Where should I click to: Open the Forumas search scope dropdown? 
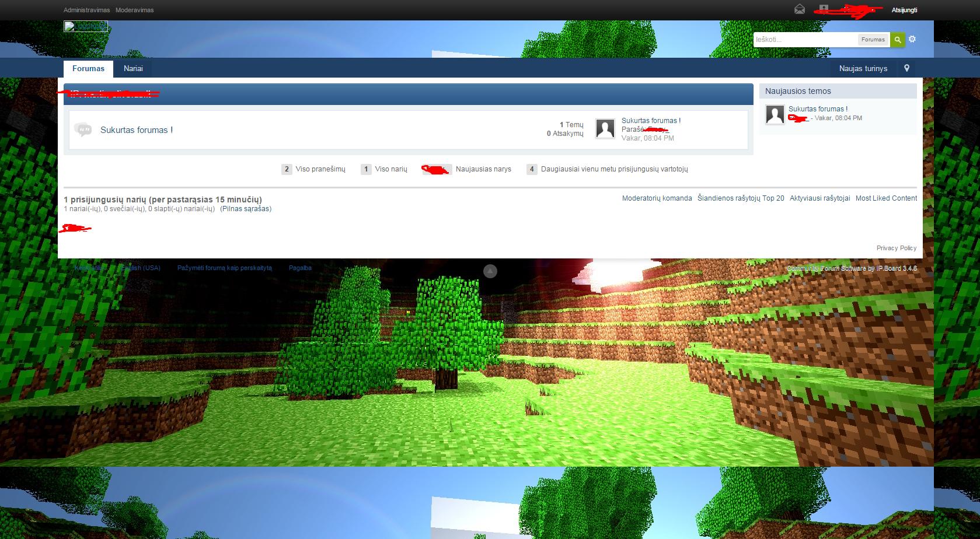coord(873,40)
